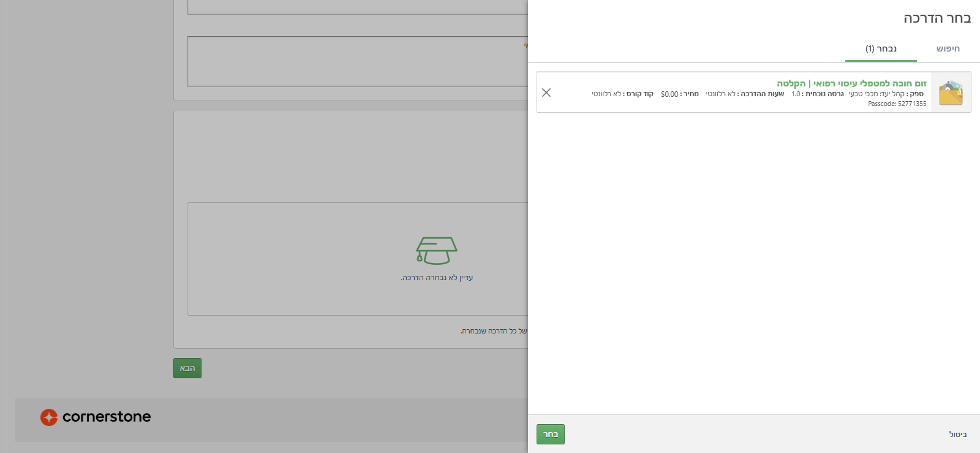Screen dimensions: 980x453
Task: Click the קוד קורס course code label
Action: [622, 94]
